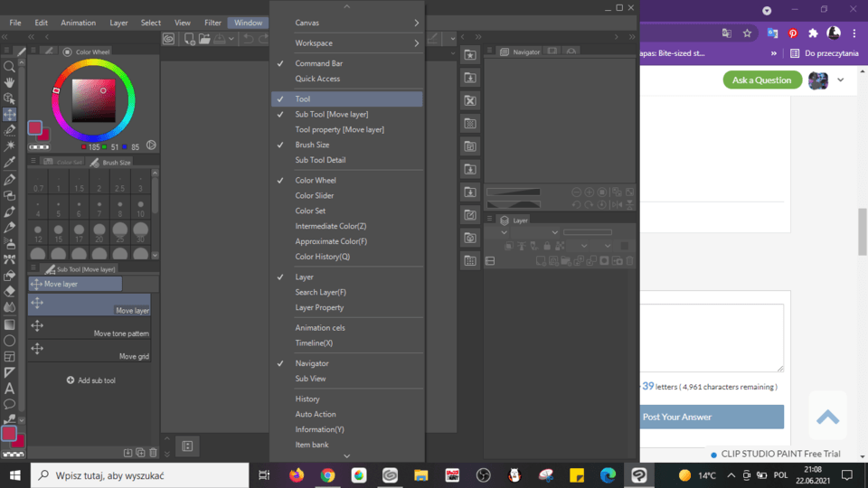Open the Animation menu
Viewport: 868px width, 488px height.
click(x=78, y=23)
